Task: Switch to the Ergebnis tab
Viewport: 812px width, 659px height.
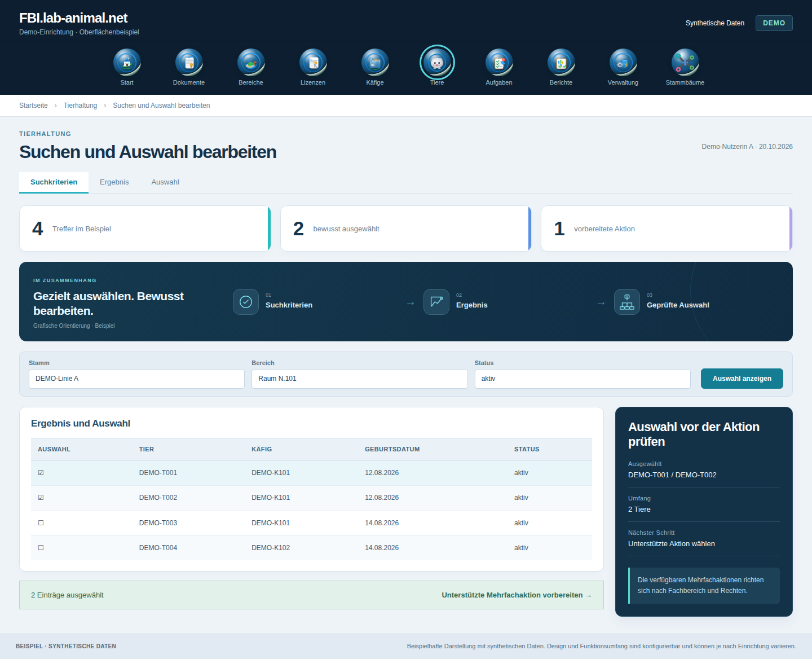Action: (x=114, y=182)
